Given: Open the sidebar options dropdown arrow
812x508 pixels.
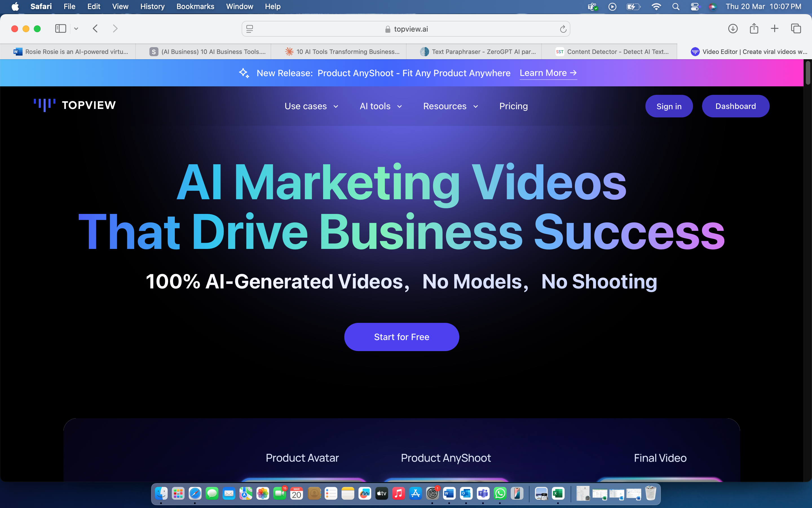Looking at the screenshot, I should [76, 29].
